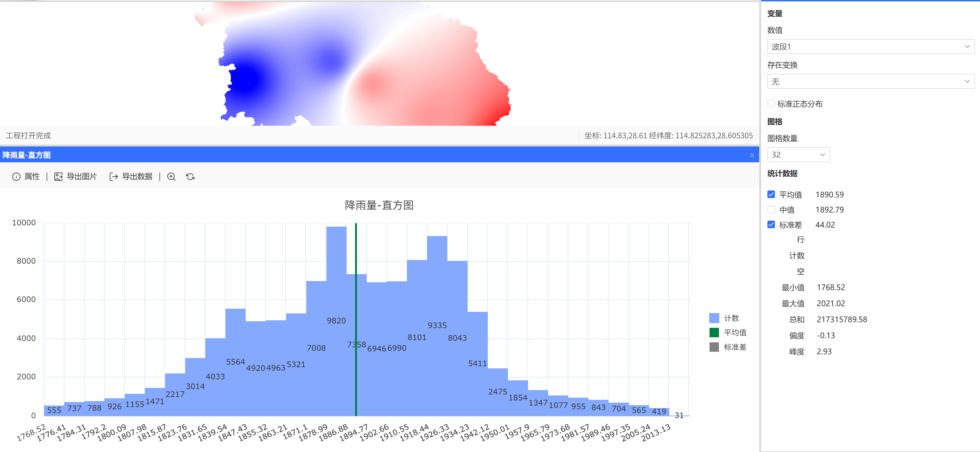This screenshot has width=980, height=452.
Task: Click the 属性 text button
Action: tap(32, 176)
